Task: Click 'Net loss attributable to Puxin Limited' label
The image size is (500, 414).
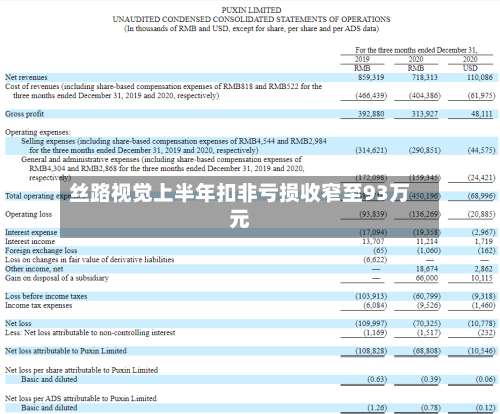Action: pyautogui.click(x=66, y=351)
